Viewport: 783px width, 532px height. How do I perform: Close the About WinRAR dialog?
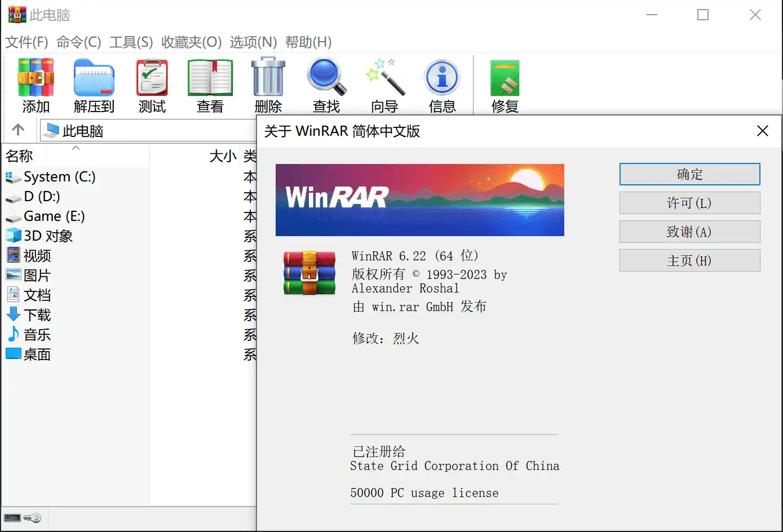(762, 131)
